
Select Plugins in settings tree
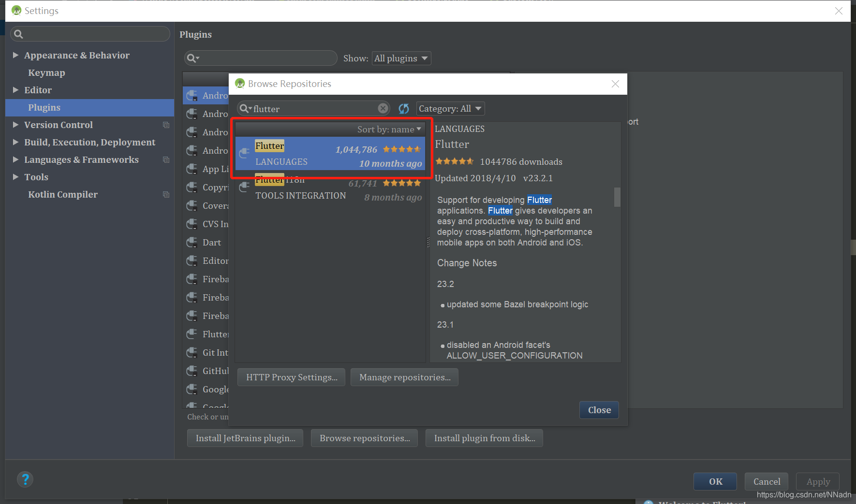coord(89,107)
